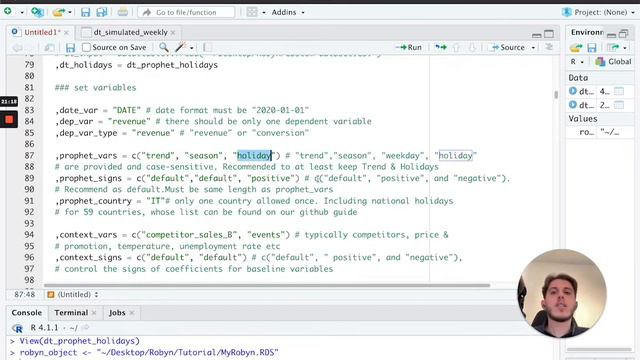Screen dimensions: 640x360
Task: Expand the code tools wand dropdown
Action: (191, 48)
